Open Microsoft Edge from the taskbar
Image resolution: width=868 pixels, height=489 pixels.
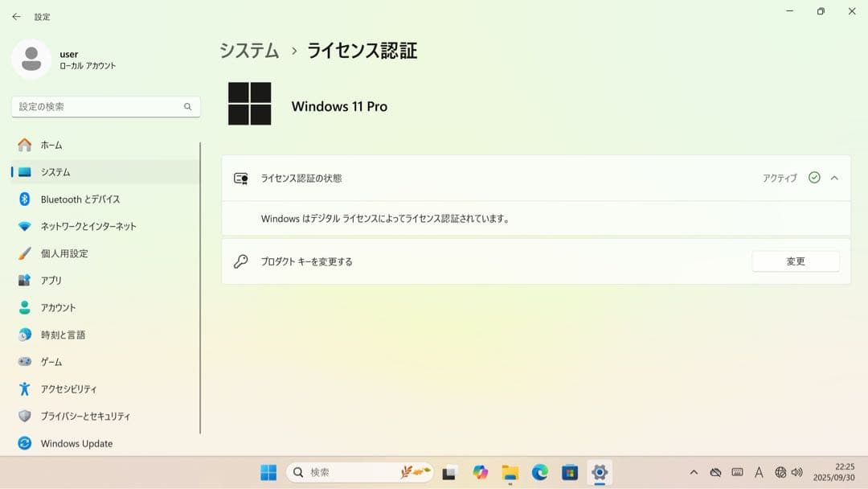pos(538,472)
